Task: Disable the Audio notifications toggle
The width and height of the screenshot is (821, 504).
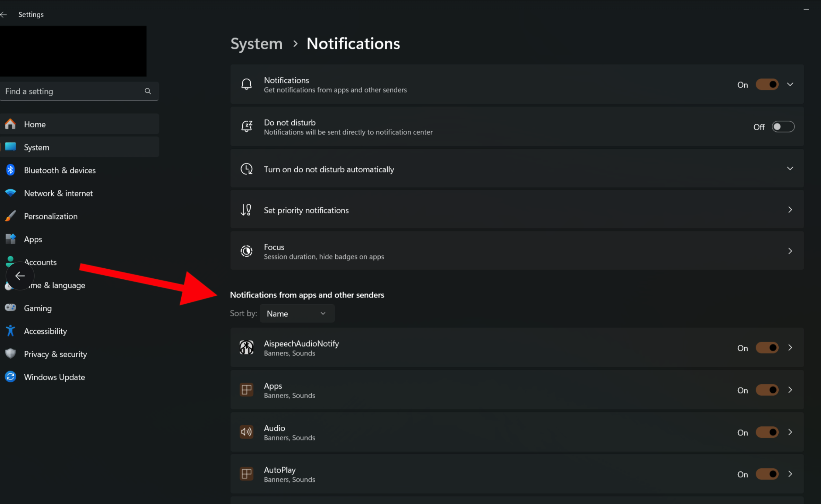Action: 767,432
